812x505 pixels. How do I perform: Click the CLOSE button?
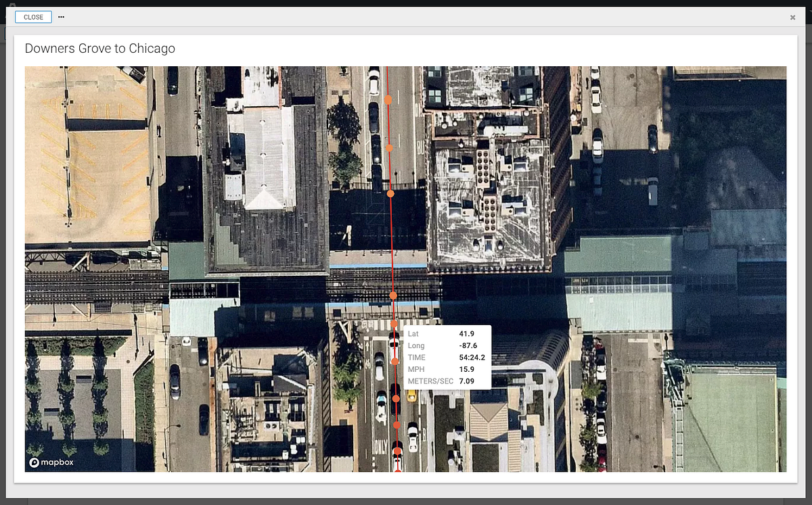coord(33,17)
